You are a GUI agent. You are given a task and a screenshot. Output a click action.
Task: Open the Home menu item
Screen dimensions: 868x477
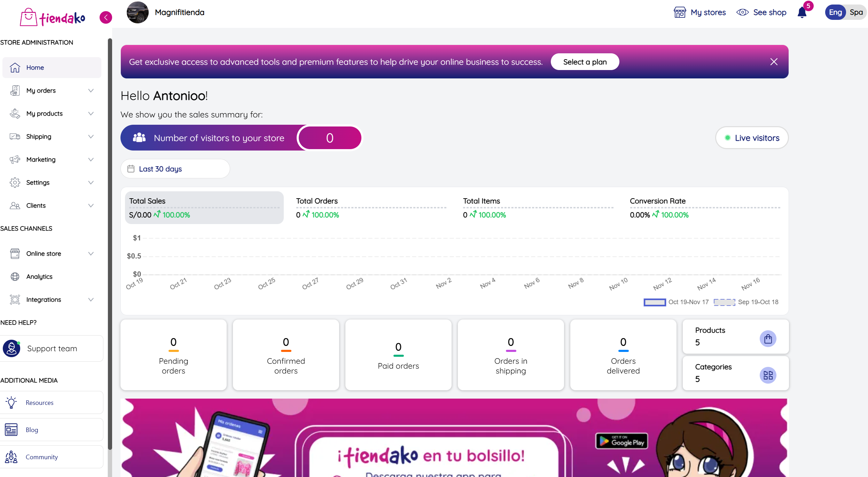point(52,68)
